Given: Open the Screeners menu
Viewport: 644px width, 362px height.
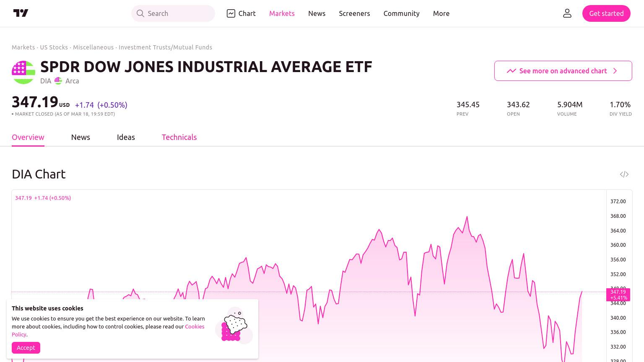Looking at the screenshot, I should click(x=354, y=13).
